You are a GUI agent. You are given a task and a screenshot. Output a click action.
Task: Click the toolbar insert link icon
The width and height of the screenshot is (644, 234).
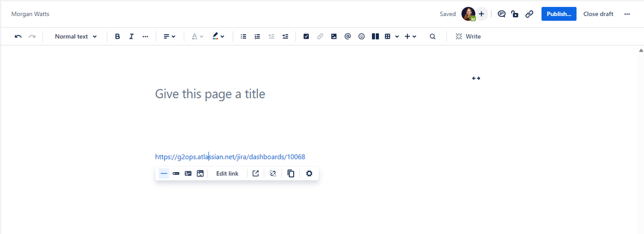click(x=320, y=37)
